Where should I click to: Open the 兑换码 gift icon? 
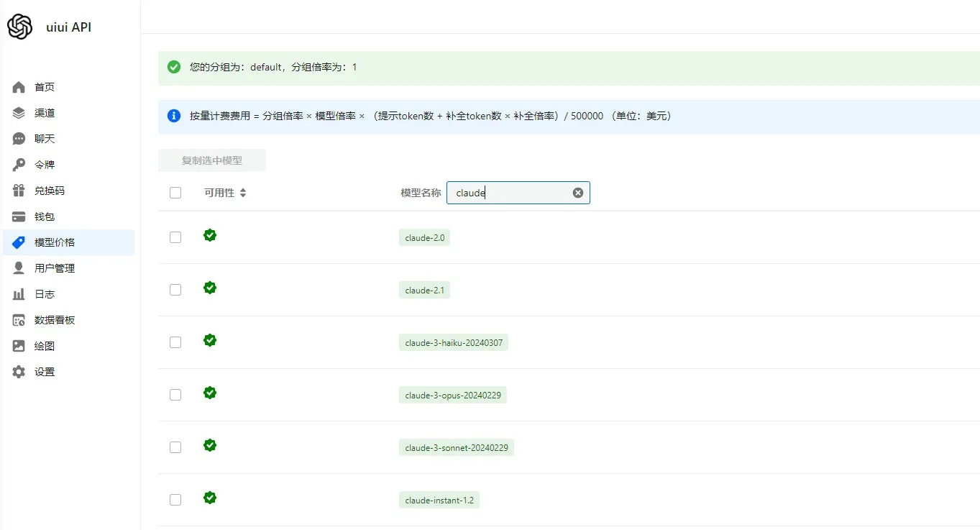(x=19, y=191)
